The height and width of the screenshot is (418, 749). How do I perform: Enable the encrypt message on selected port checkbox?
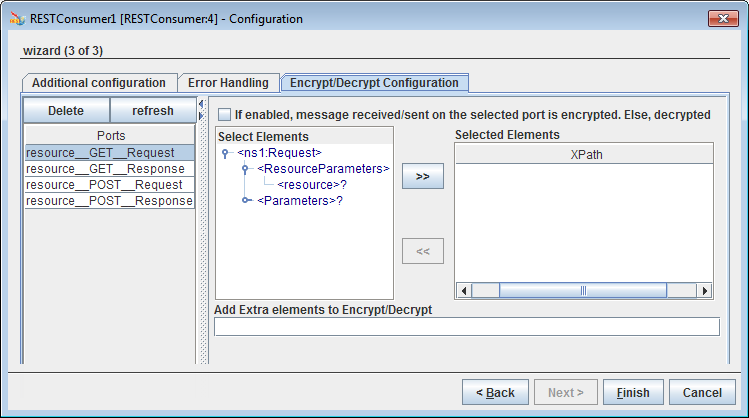pos(224,115)
